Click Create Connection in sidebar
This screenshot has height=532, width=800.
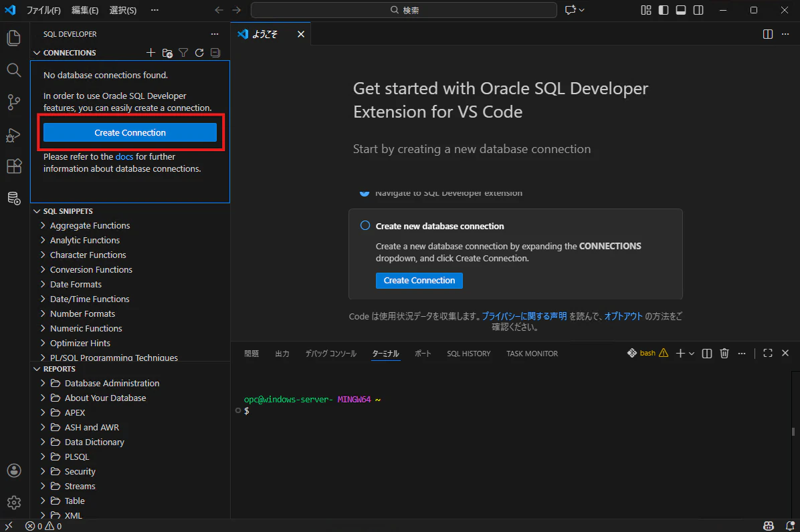pos(130,132)
